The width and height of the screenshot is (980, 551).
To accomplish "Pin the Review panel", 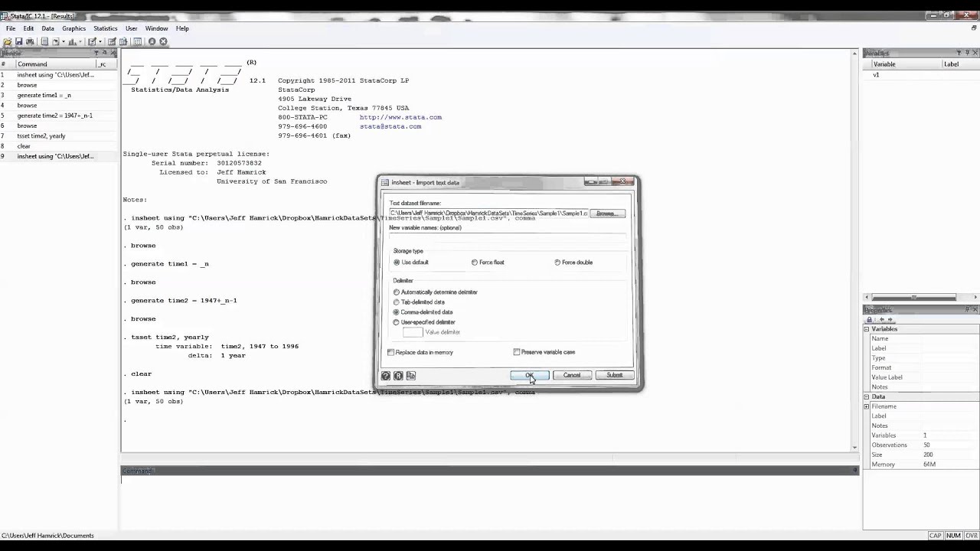I will tap(105, 53).
